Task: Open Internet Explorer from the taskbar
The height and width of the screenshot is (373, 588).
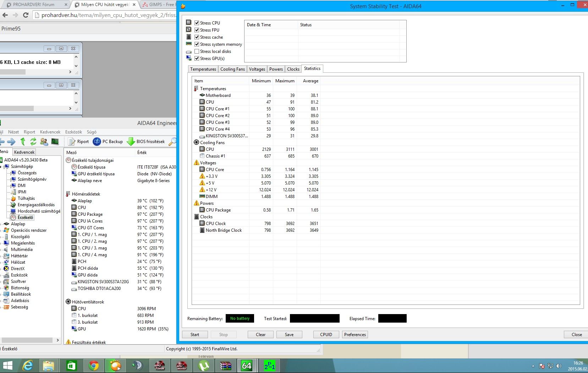Action: tap(27, 365)
